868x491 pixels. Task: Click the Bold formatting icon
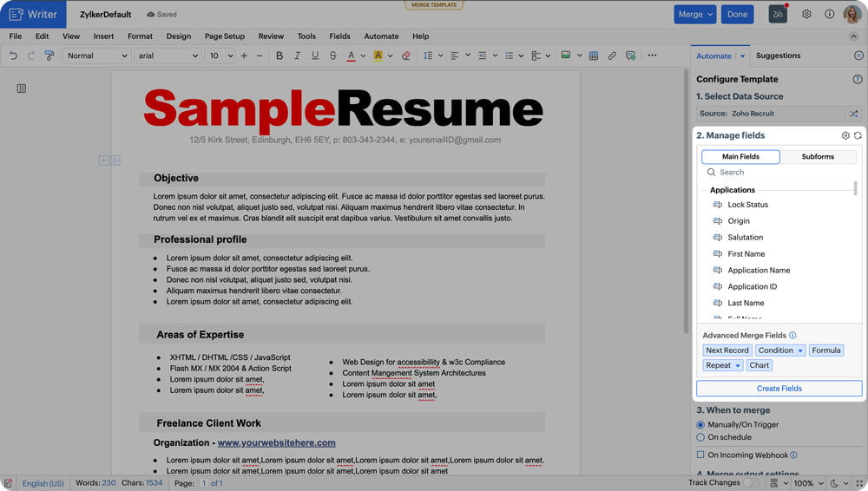(279, 56)
